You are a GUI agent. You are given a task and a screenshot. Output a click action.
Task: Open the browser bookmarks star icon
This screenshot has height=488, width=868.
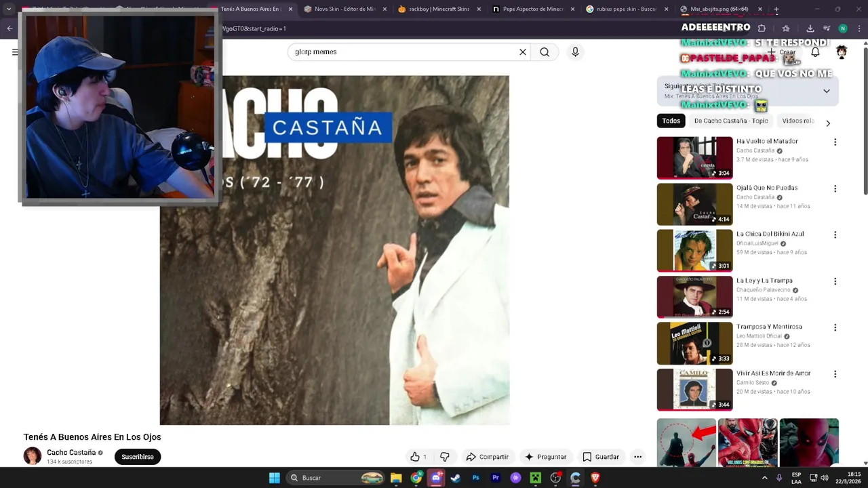[786, 28]
